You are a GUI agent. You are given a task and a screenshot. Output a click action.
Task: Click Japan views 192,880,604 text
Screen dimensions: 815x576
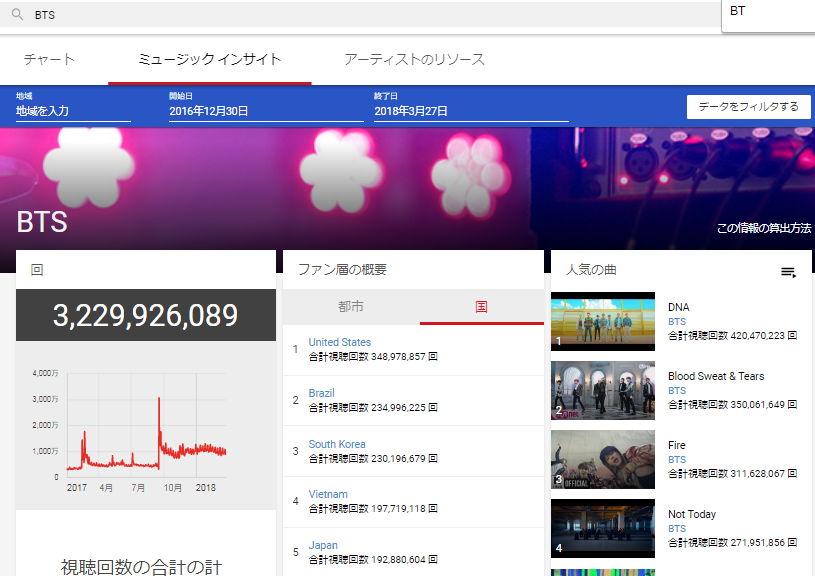[x=373, y=559]
